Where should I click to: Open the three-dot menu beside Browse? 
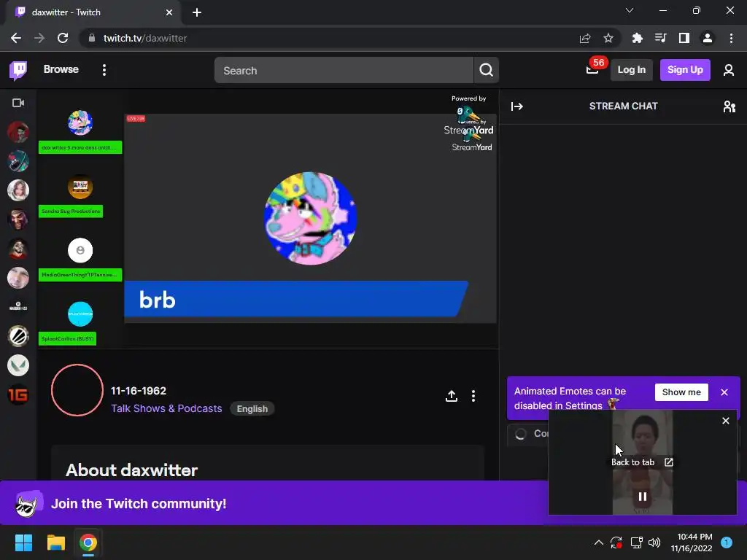(x=104, y=70)
